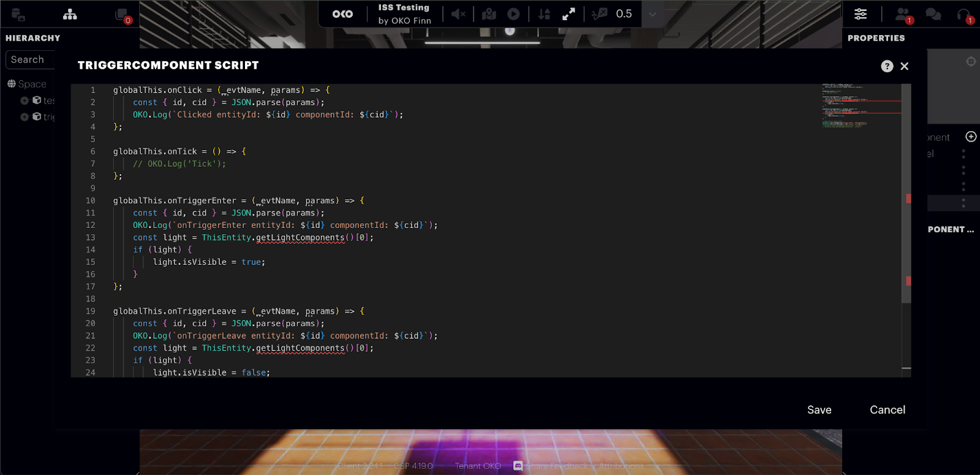Open the participants icon with red badge
Image resolution: width=980 pixels, height=475 pixels.
click(903, 14)
